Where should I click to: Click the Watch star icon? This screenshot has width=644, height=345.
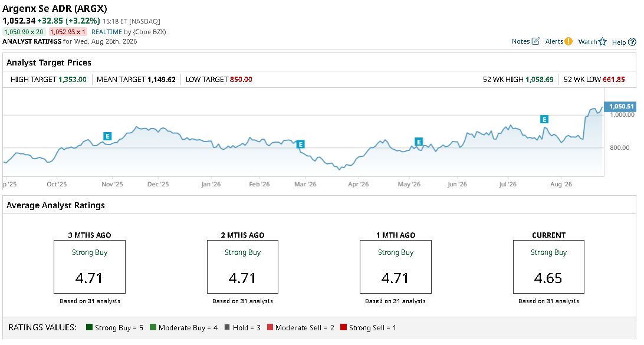(x=603, y=41)
